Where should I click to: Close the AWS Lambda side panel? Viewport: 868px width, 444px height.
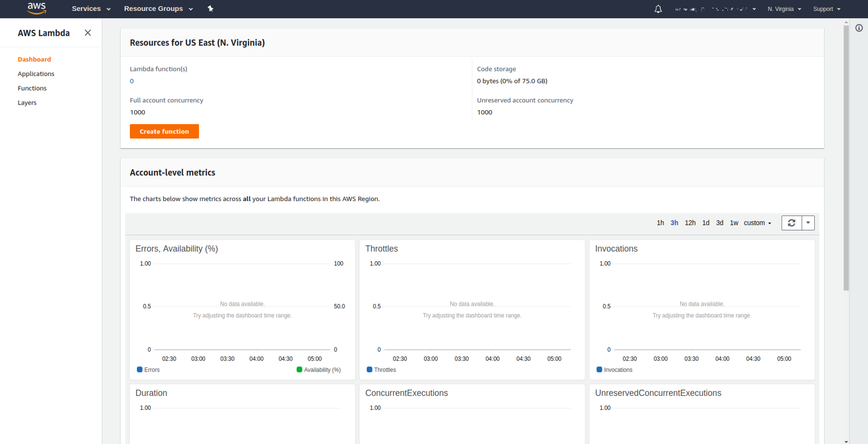tap(88, 33)
